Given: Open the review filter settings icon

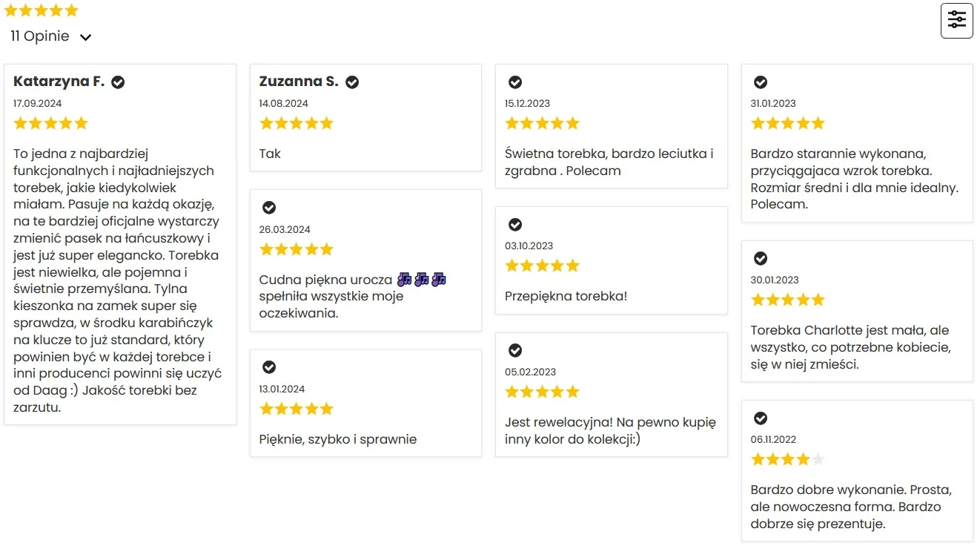Looking at the screenshot, I should (956, 20).
